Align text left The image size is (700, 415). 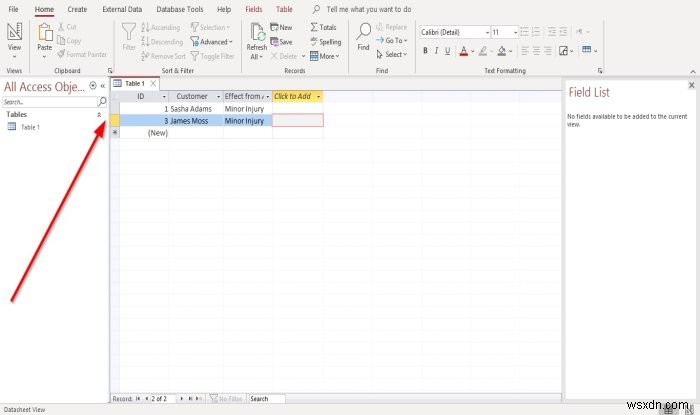pos(525,51)
